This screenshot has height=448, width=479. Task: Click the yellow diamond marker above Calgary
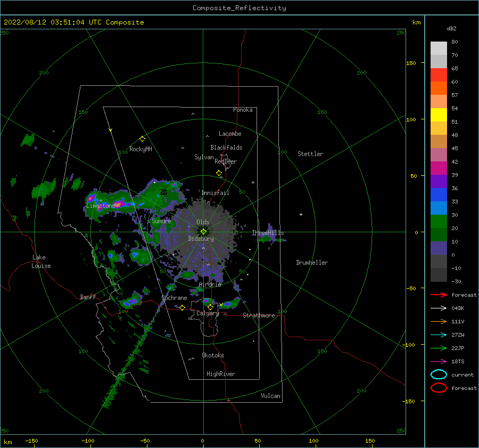(210, 307)
